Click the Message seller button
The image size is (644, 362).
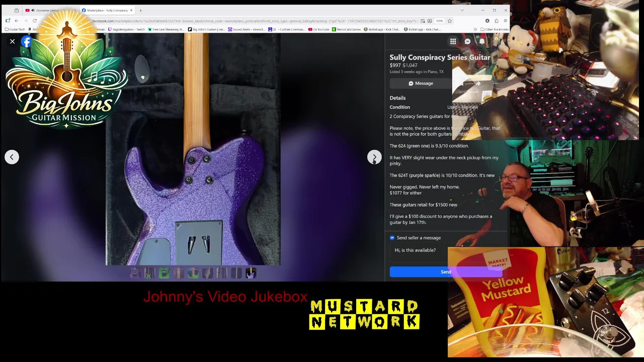[x=421, y=83]
